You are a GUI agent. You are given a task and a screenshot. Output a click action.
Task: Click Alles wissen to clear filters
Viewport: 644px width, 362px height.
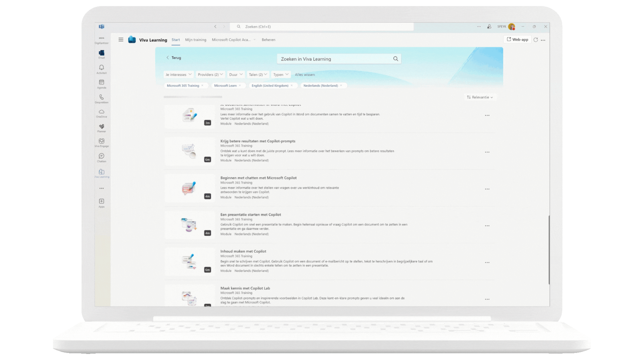tap(305, 75)
